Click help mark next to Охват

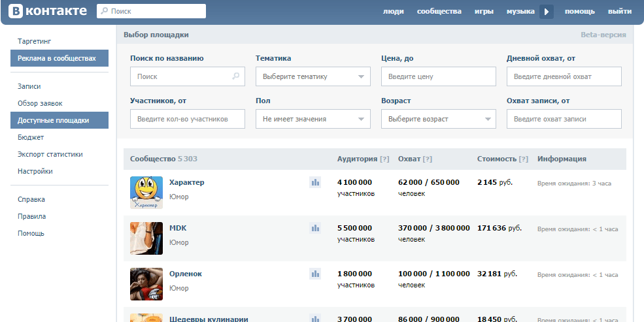[x=428, y=159]
